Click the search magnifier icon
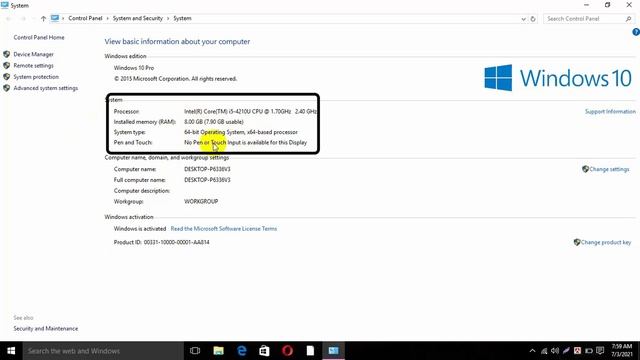Screen dimensions: 640x360 pos(628,19)
